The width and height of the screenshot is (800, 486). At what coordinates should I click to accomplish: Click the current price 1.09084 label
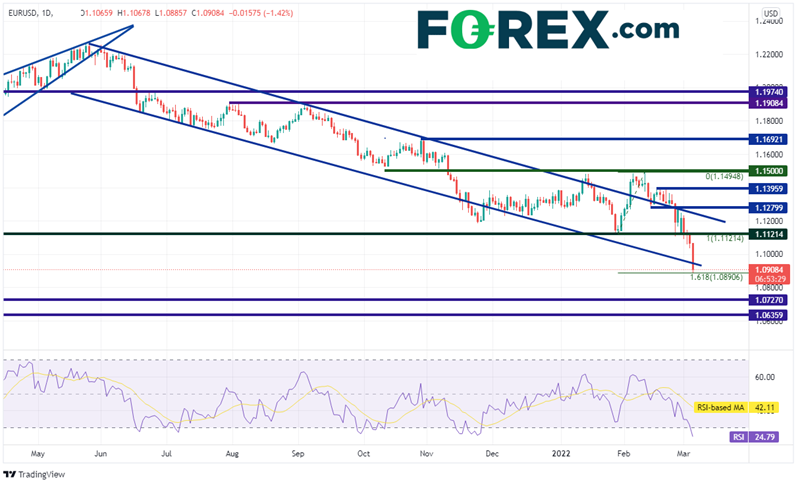[x=769, y=270]
